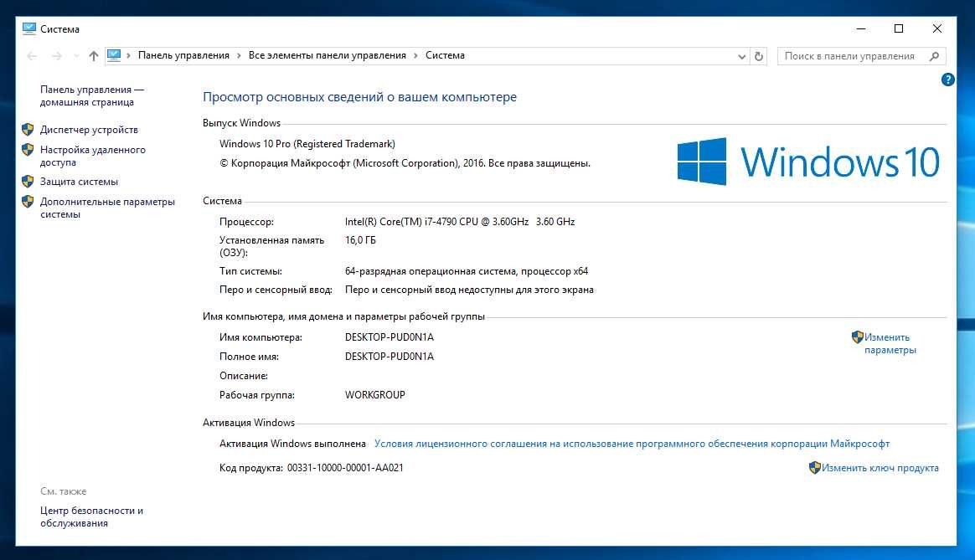Expand the chevron after Панель управления
975x560 pixels.
(x=239, y=55)
